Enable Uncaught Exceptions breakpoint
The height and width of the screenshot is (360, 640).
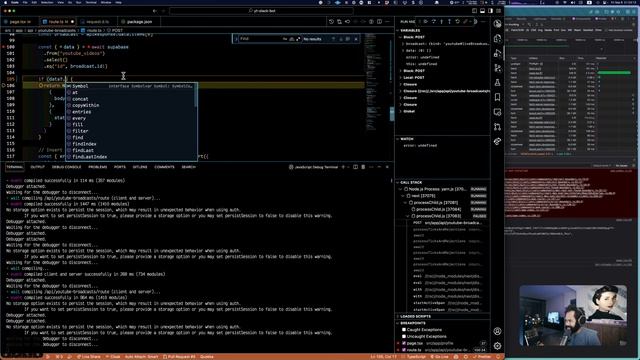pyautogui.click(x=404, y=336)
